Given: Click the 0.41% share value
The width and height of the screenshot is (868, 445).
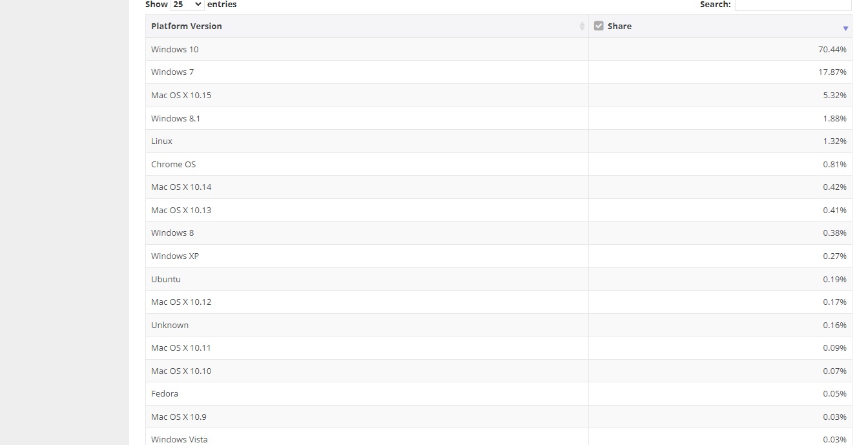Looking at the screenshot, I should (x=834, y=210).
